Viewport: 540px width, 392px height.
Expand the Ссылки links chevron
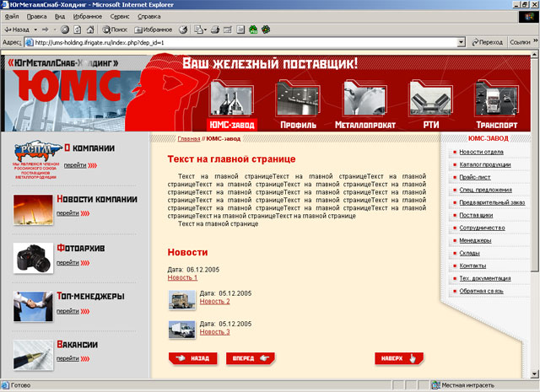coord(536,40)
